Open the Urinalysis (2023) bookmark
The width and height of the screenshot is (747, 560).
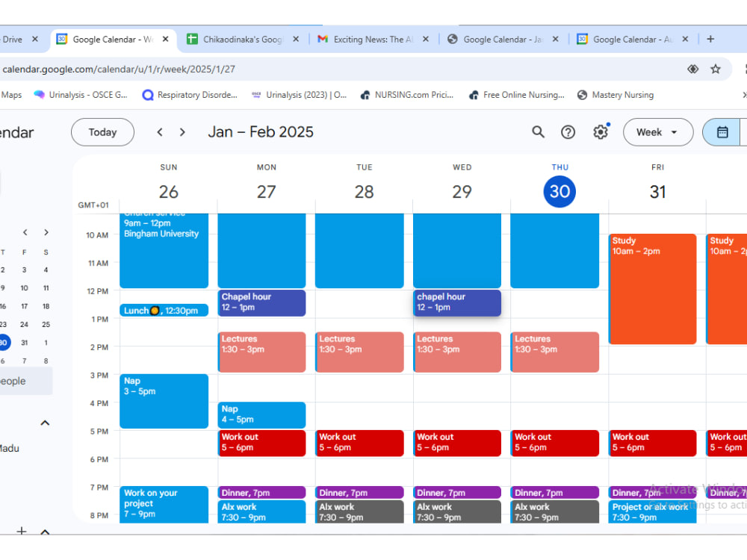tap(300, 95)
